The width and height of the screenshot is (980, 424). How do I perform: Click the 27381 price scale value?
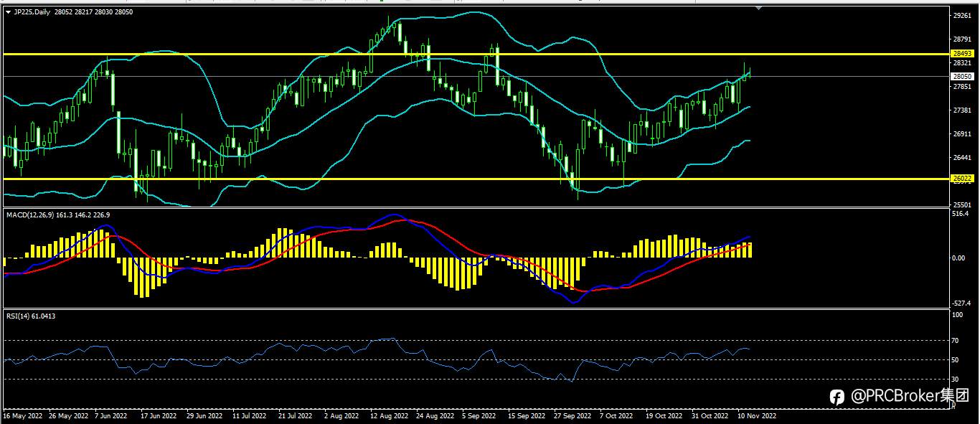coord(962,110)
